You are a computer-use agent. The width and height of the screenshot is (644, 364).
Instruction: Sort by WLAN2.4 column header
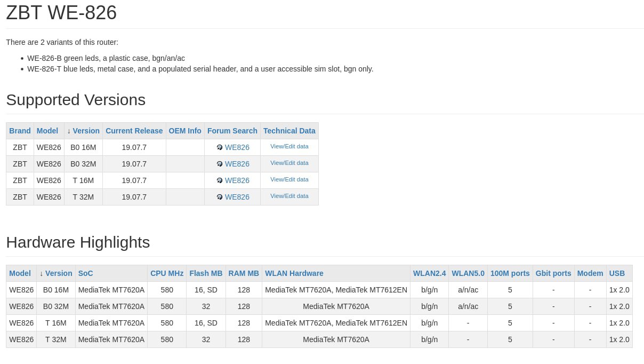click(429, 273)
